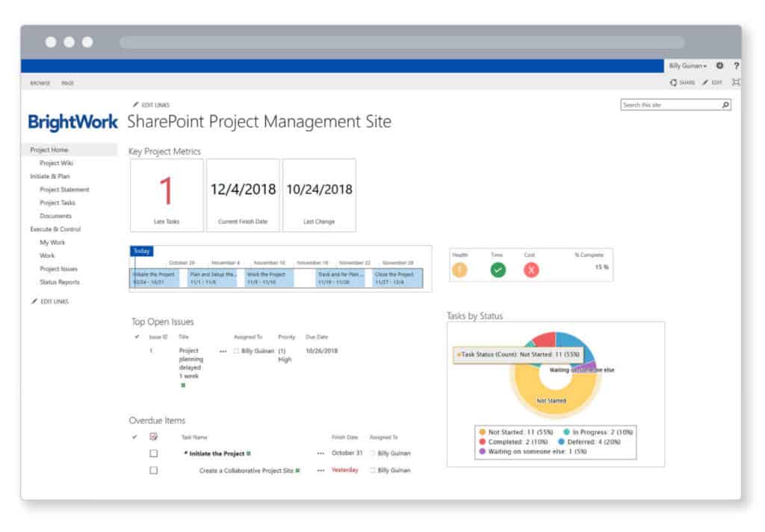Click the browser address bar
The height and width of the screenshot is (532, 765).
coord(401,43)
